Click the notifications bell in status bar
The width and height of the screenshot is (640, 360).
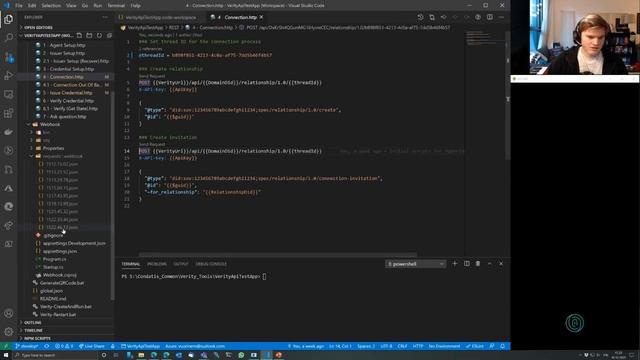point(503,346)
